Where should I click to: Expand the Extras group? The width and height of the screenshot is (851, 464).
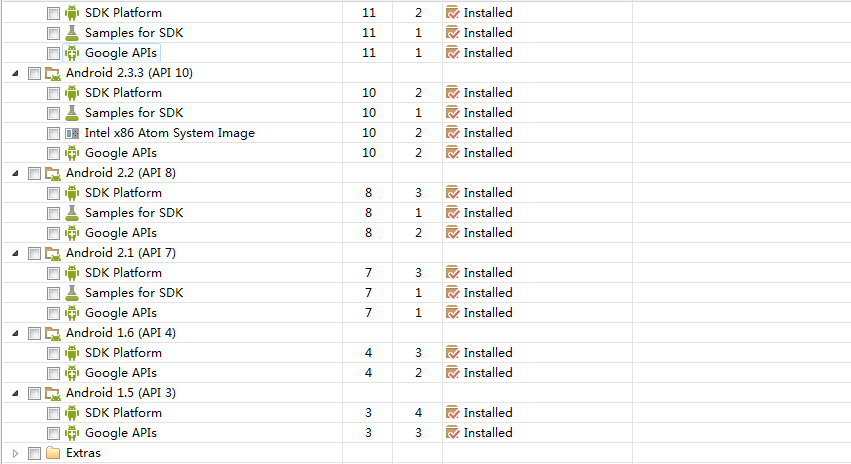(15, 453)
